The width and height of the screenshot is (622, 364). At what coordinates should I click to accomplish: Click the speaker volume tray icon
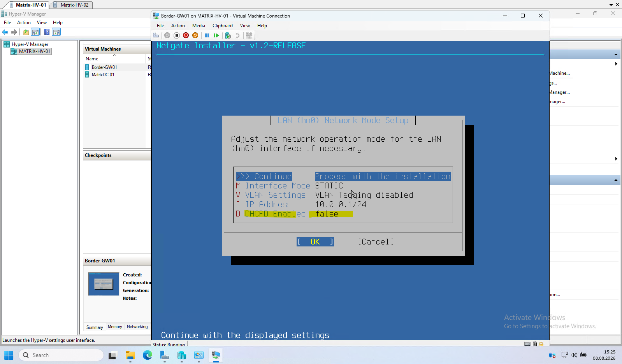[574, 355]
